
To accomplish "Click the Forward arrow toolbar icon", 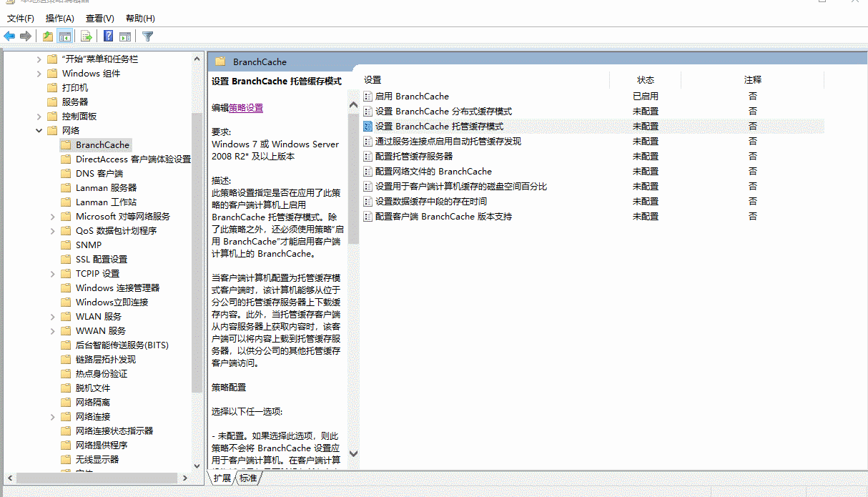I will pyautogui.click(x=26, y=36).
